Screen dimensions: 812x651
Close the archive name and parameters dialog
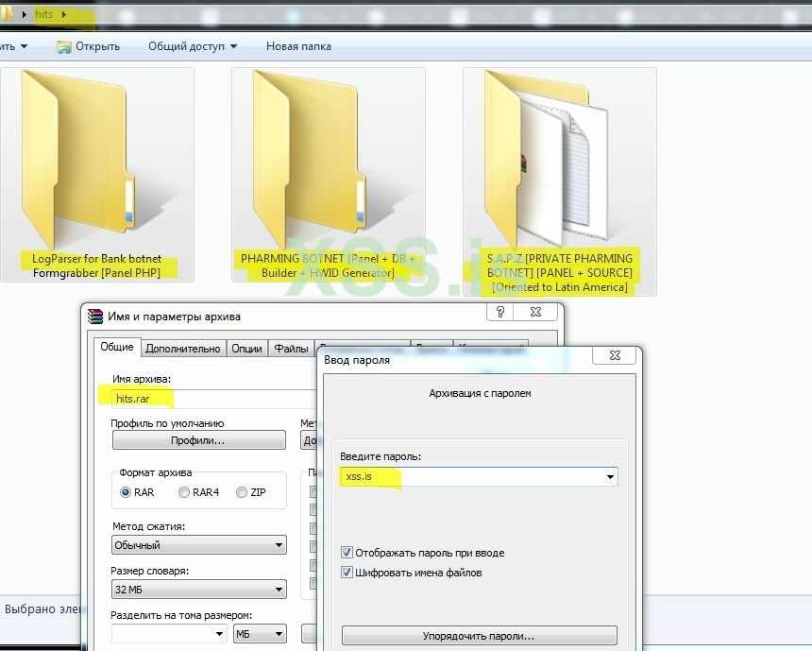[x=535, y=312]
